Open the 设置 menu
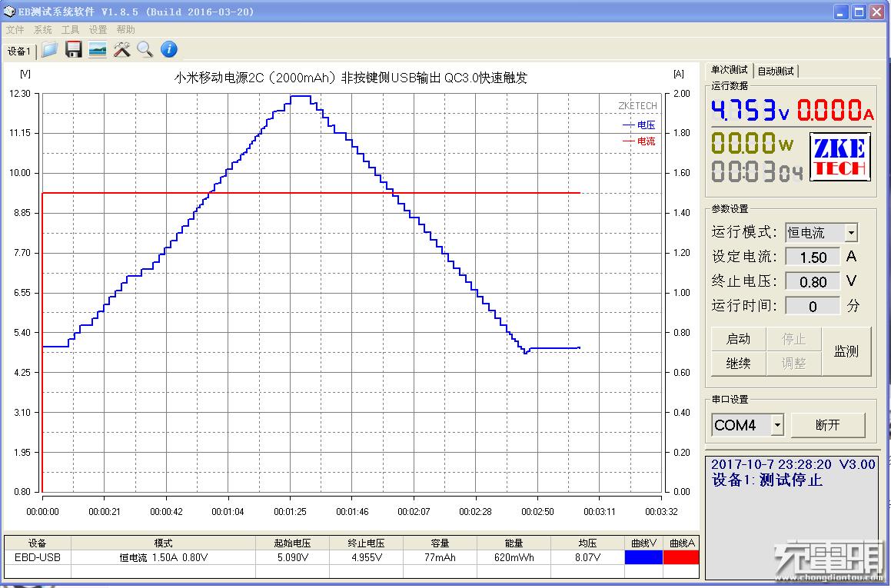 coord(98,30)
